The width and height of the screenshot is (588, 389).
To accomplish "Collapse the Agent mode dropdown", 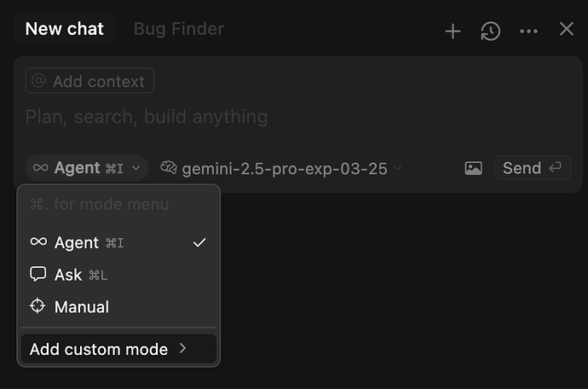I will (87, 168).
